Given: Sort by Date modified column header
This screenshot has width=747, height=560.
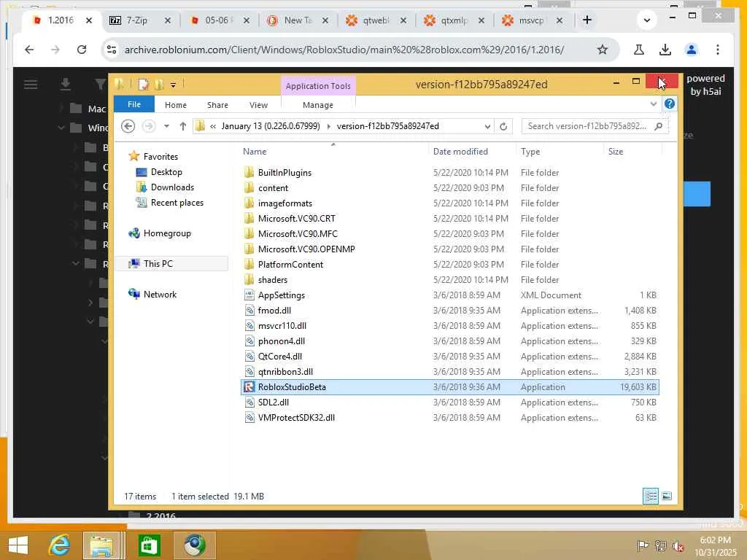Looking at the screenshot, I should [460, 152].
